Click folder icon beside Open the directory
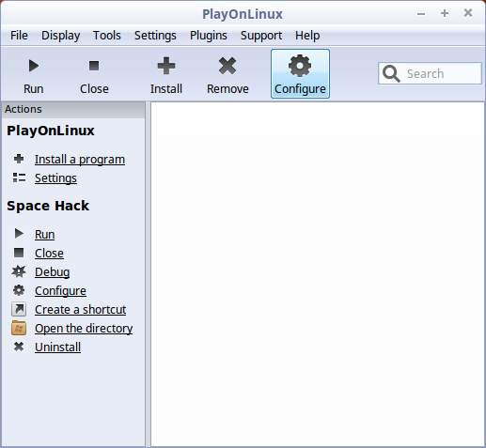 coord(19,328)
